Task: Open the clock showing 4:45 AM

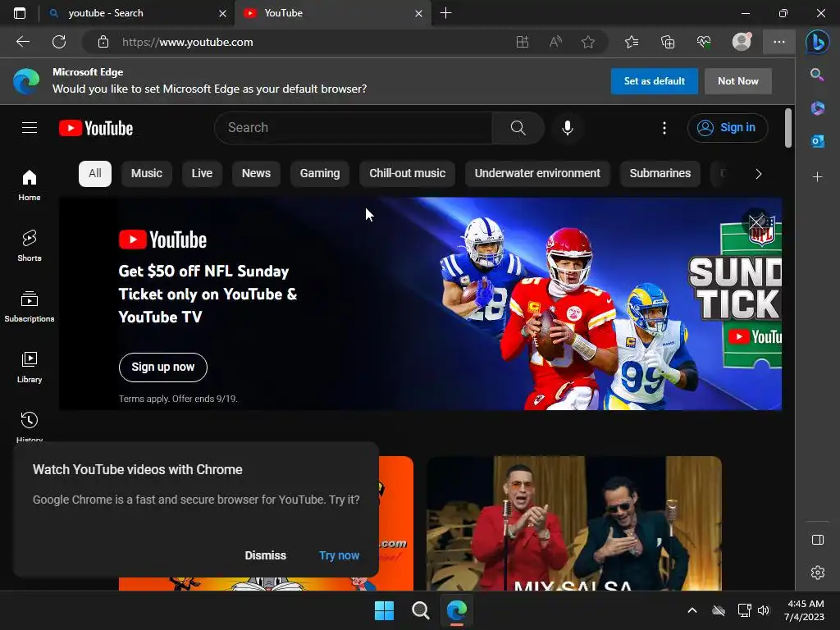Action: (804, 610)
